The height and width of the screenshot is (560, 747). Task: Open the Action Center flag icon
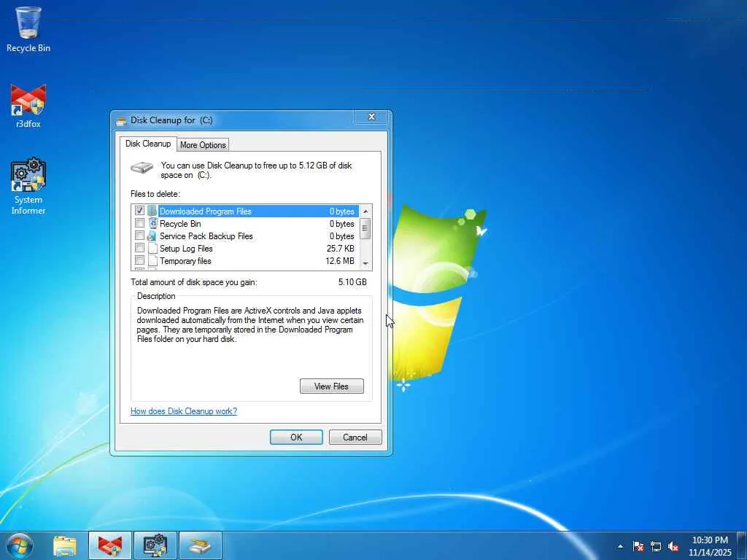[x=638, y=546]
